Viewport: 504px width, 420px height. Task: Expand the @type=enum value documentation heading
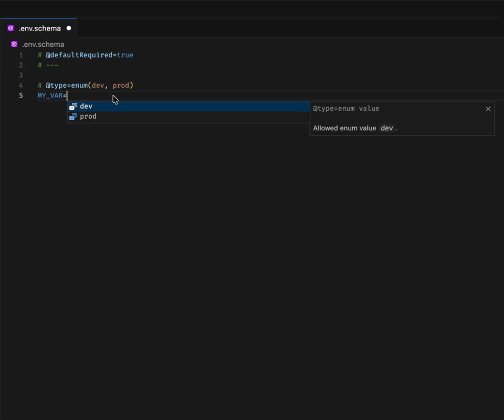click(x=345, y=108)
